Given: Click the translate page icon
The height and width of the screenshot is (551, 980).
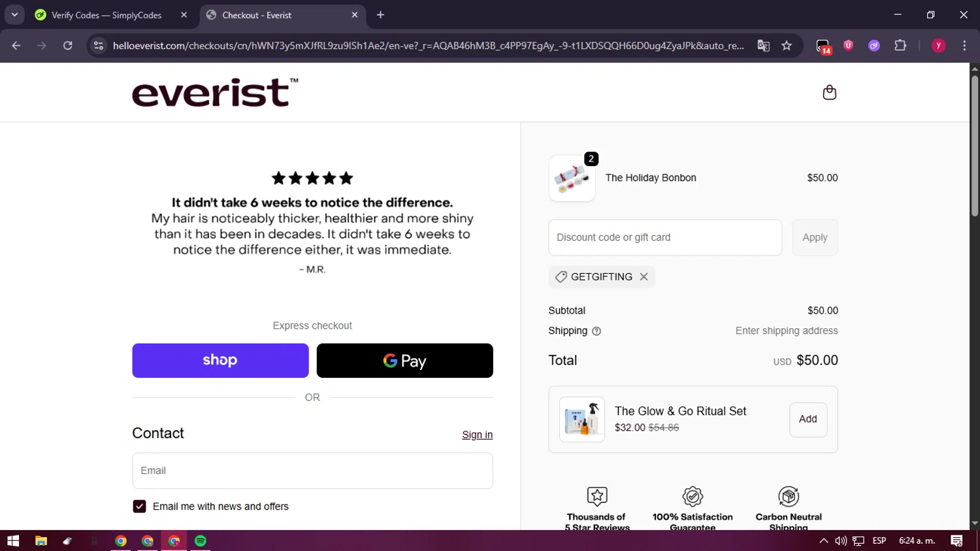Looking at the screenshot, I should (763, 46).
